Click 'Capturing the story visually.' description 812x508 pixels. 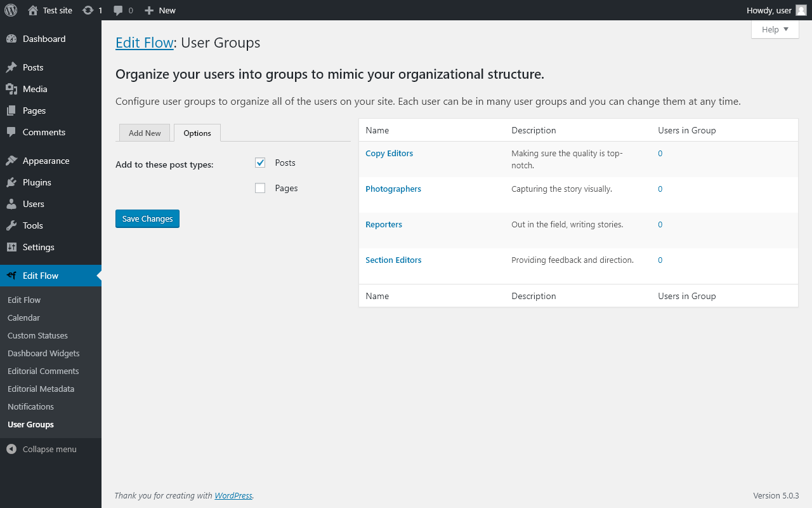click(562, 189)
